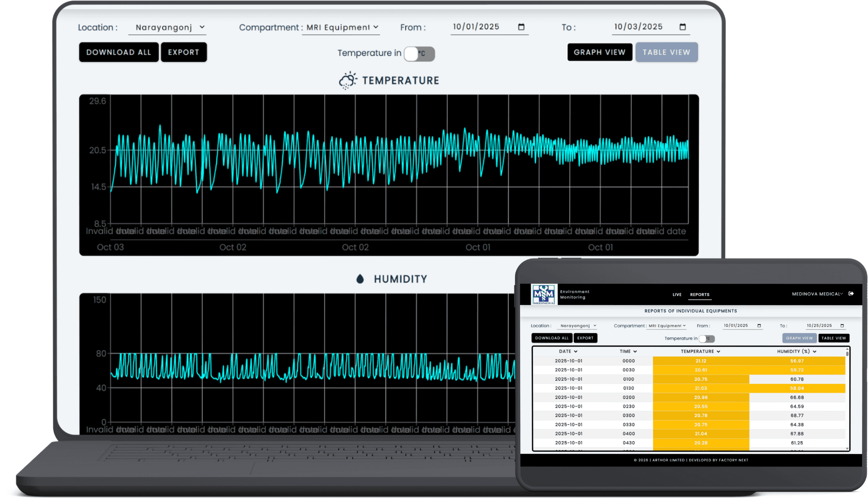The width and height of the screenshot is (868, 499).
Task: Click the tablet From date field 10/01/2025
Action: 742,326
